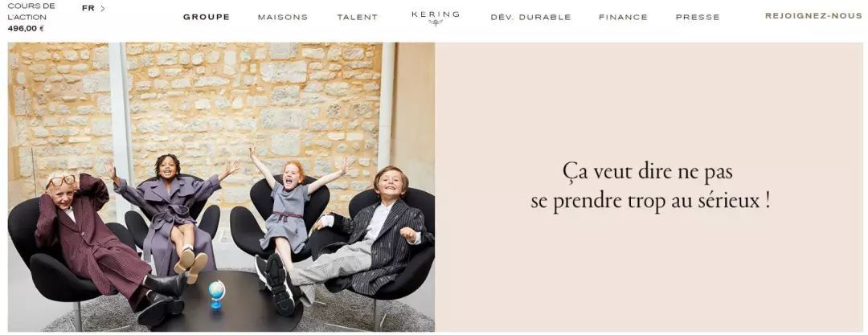Go to the Presse section
The image size is (868, 335).
pos(698,17)
